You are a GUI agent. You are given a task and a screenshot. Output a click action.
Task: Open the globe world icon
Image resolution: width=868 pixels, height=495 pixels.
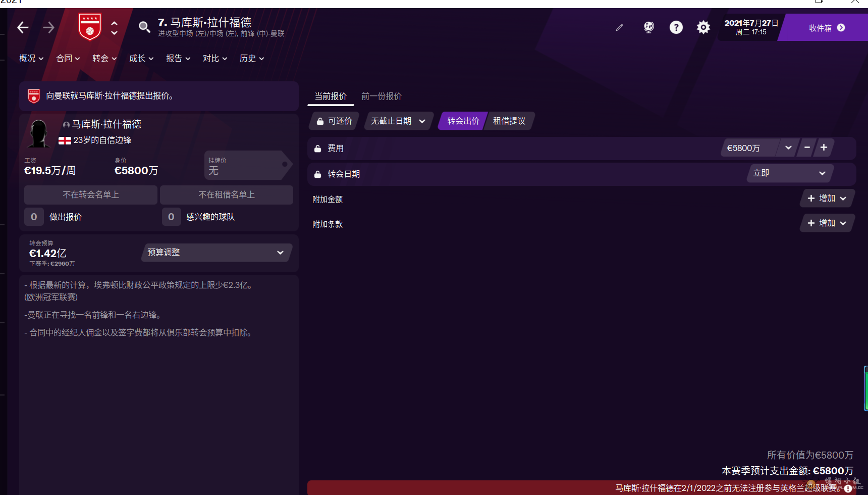(649, 27)
